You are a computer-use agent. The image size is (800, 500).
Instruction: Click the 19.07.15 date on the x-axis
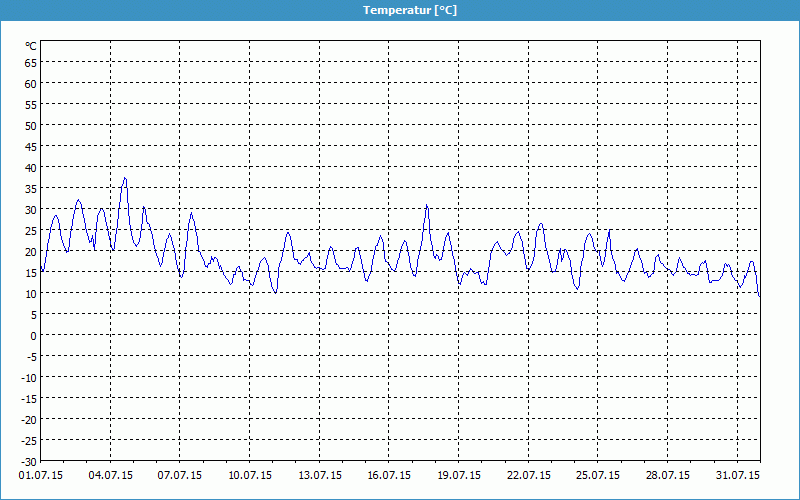pyautogui.click(x=459, y=475)
